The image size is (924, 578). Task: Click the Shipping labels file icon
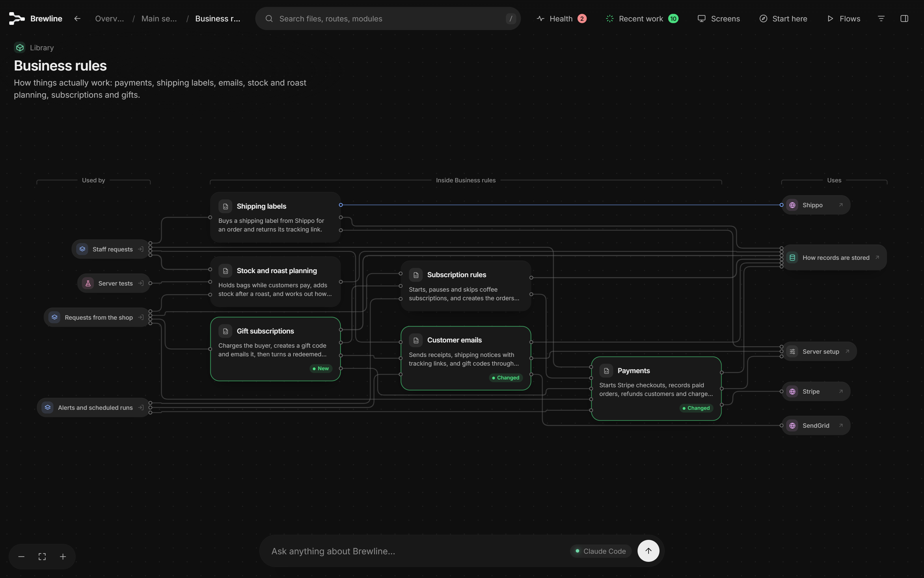coord(225,206)
